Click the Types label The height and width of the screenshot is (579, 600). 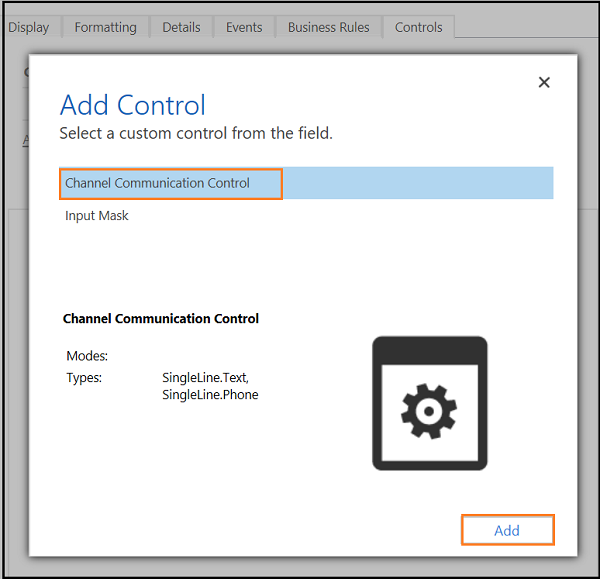pos(84,378)
